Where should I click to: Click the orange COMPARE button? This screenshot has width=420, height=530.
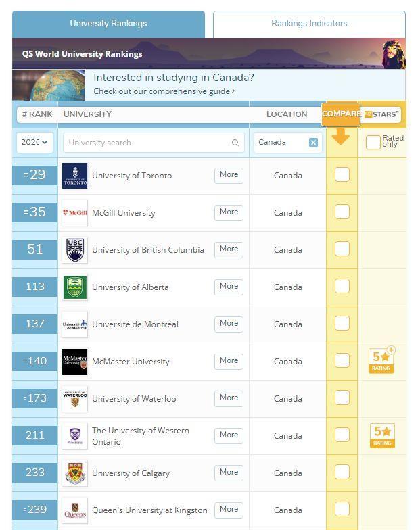[341, 114]
